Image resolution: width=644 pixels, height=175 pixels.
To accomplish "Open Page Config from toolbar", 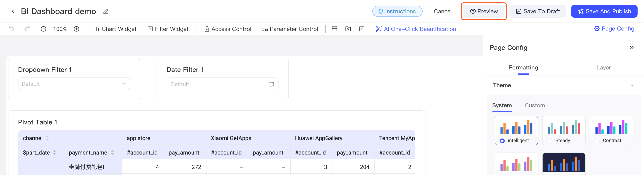I will (x=614, y=29).
